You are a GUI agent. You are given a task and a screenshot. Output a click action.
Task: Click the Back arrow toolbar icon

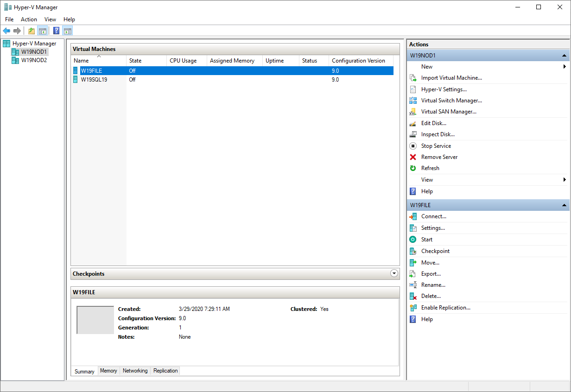(x=6, y=31)
